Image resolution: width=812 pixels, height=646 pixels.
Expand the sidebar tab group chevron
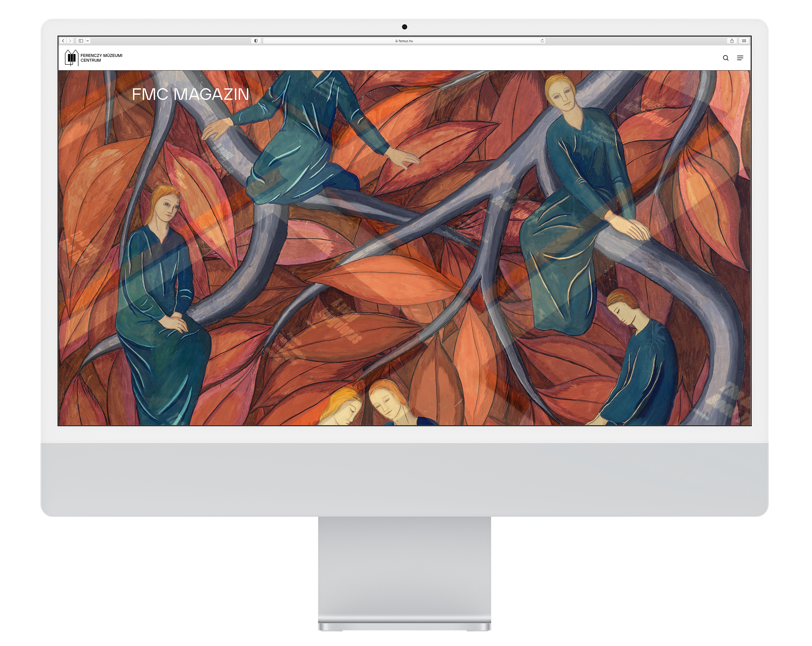88,41
